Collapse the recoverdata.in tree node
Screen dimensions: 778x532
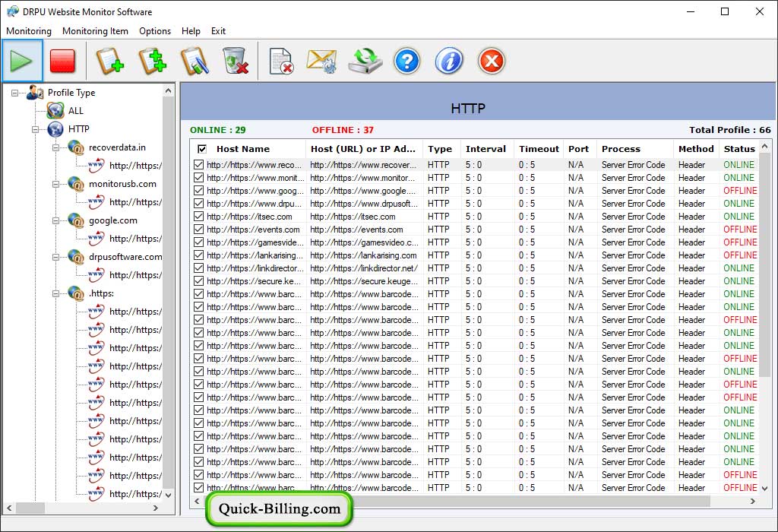click(56, 148)
